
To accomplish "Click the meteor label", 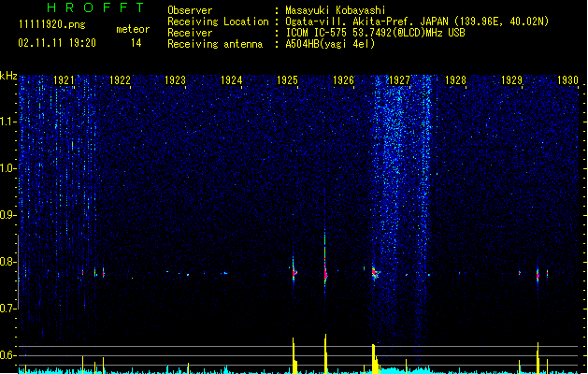I will pos(133,29).
